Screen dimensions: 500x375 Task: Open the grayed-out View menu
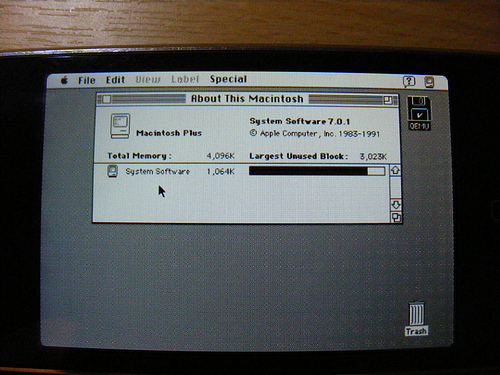(x=148, y=80)
